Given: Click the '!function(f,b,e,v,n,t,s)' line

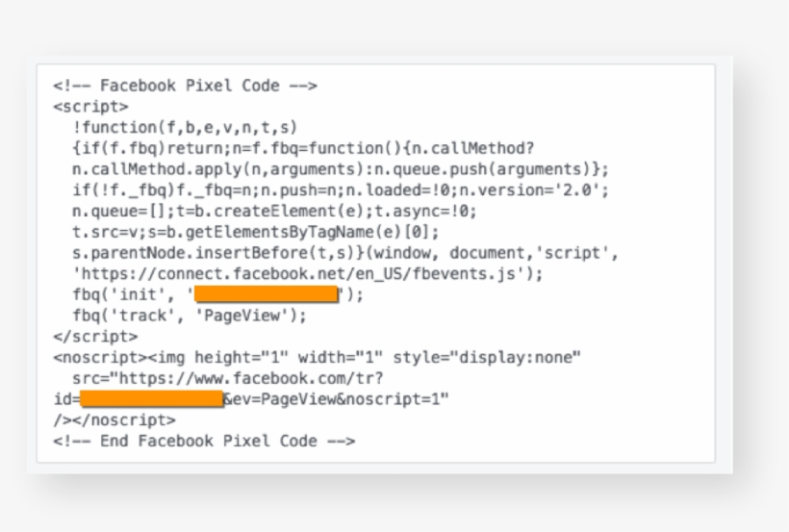Looking at the screenshot, I should tap(185, 127).
